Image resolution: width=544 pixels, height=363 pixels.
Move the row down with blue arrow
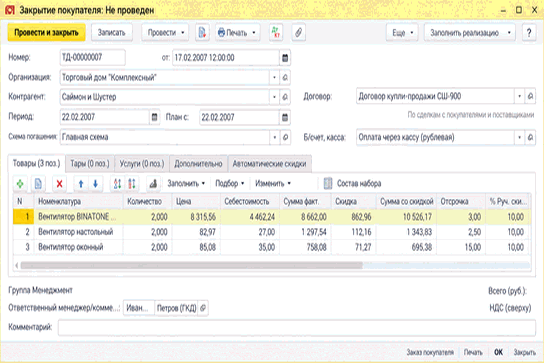(95, 184)
